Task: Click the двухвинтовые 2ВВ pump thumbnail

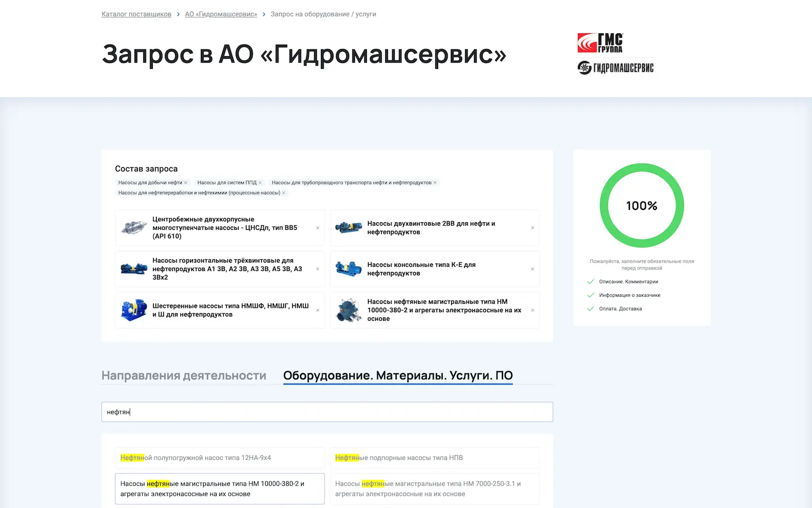Action: tap(349, 228)
